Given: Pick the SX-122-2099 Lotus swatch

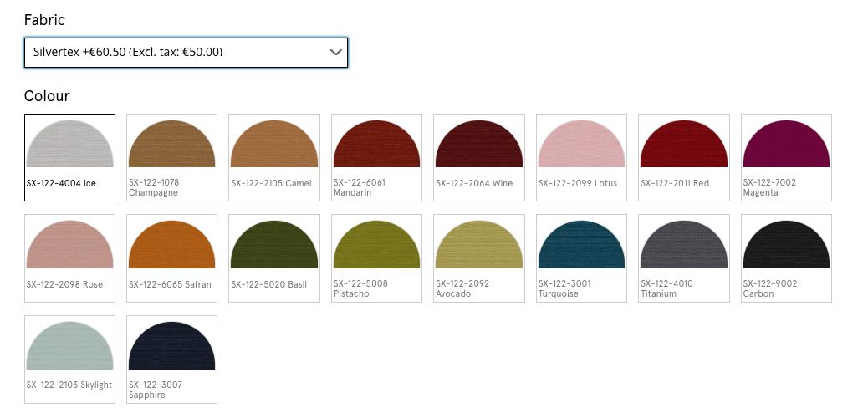Looking at the screenshot, I should 581,158.
